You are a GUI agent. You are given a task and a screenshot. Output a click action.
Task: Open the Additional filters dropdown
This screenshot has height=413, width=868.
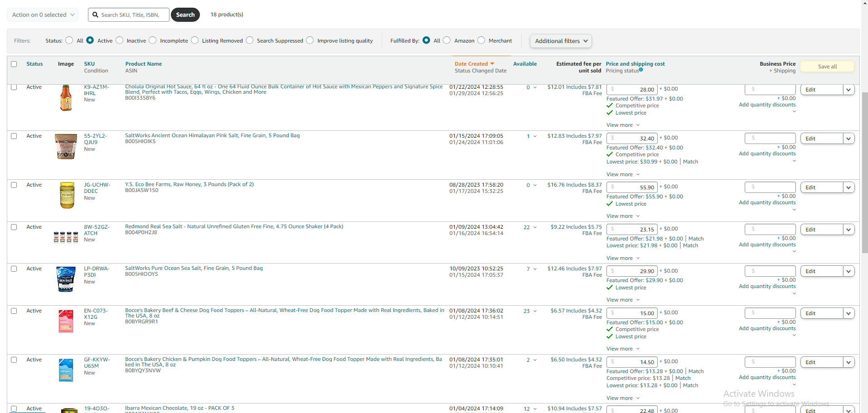(561, 41)
